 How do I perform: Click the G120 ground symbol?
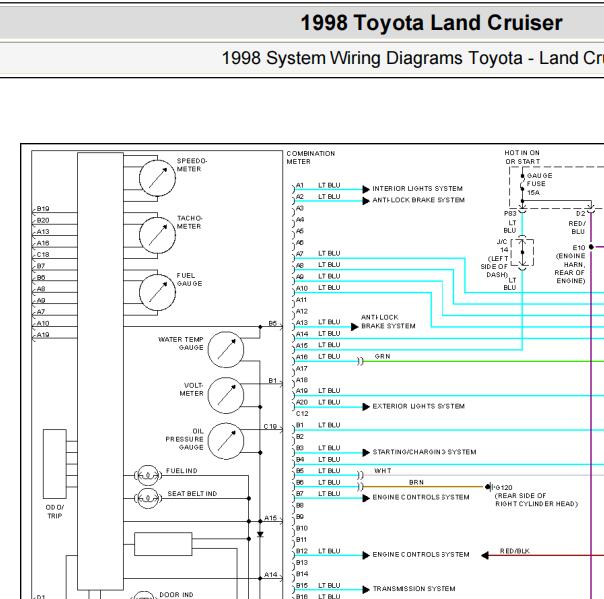tap(488, 487)
